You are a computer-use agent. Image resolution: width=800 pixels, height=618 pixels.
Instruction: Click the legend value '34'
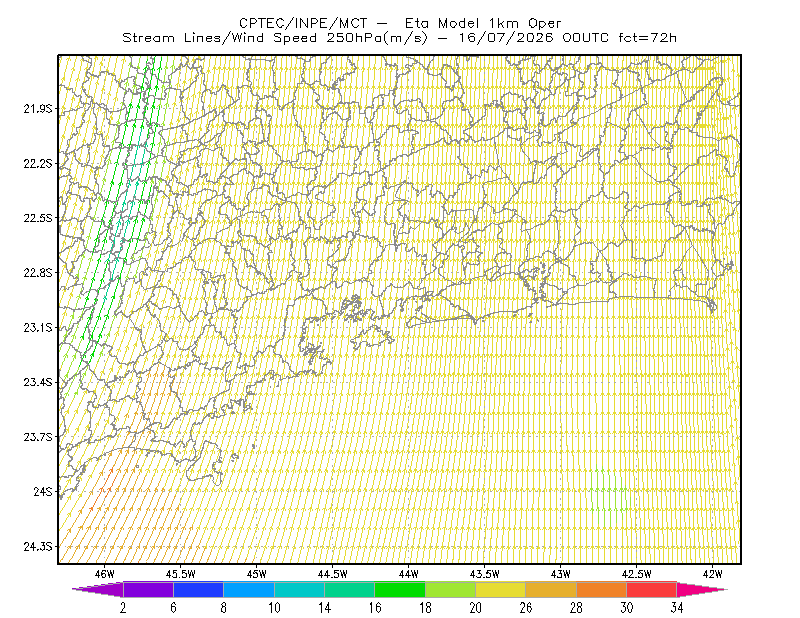[x=677, y=608]
